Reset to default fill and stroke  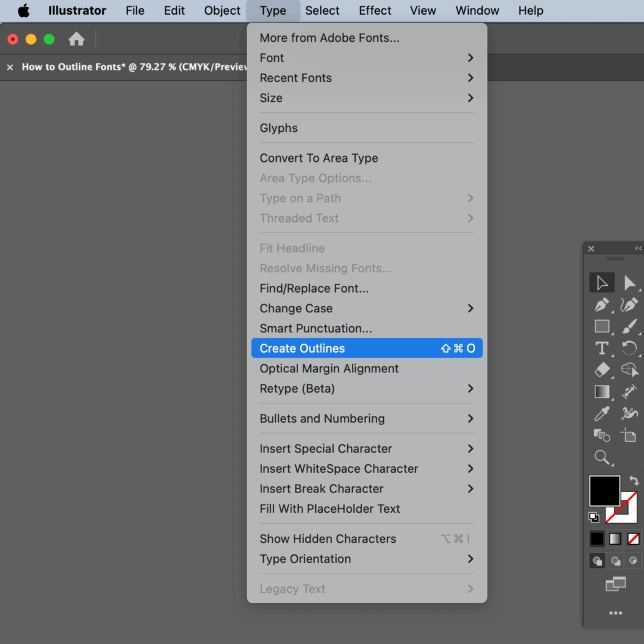594,517
